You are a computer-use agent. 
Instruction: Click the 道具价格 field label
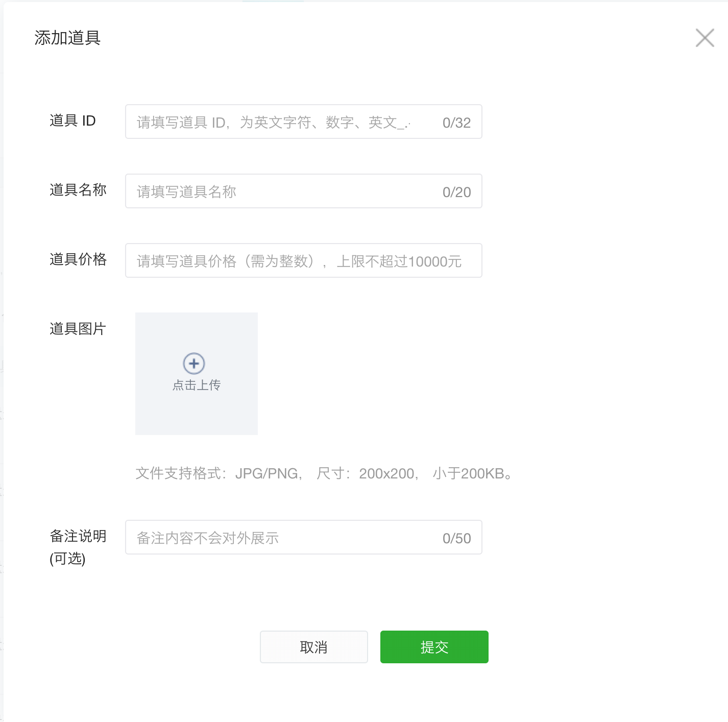tap(78, 259)
